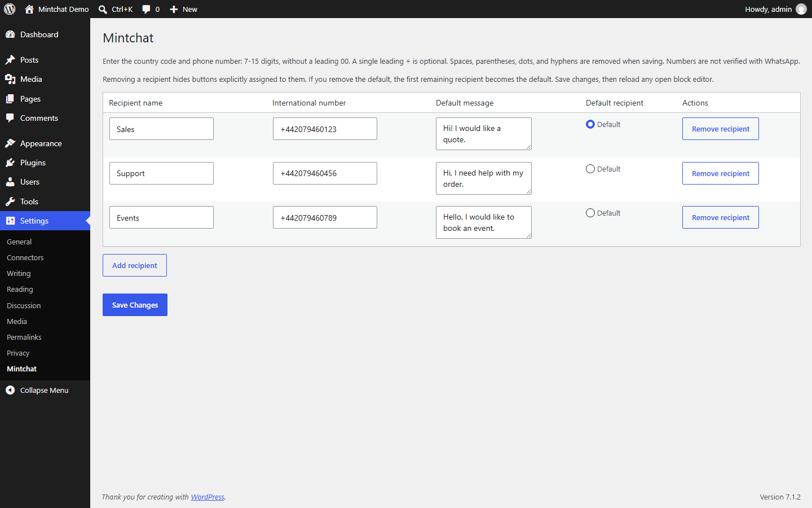Open the Dashboard gauge icon
Screen dimensions: 812x508
pyautogui.click(x=10, y=34)
